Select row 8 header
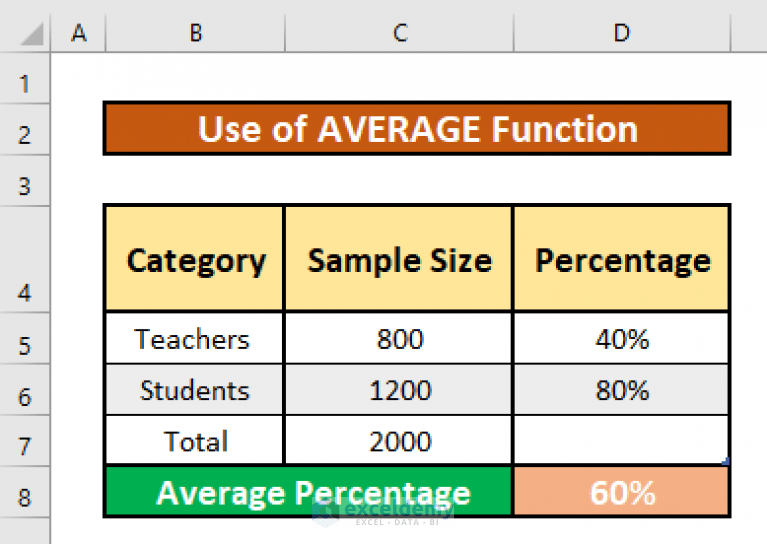The height and width of the screenshot is (544, 767). tap(24, 492)
